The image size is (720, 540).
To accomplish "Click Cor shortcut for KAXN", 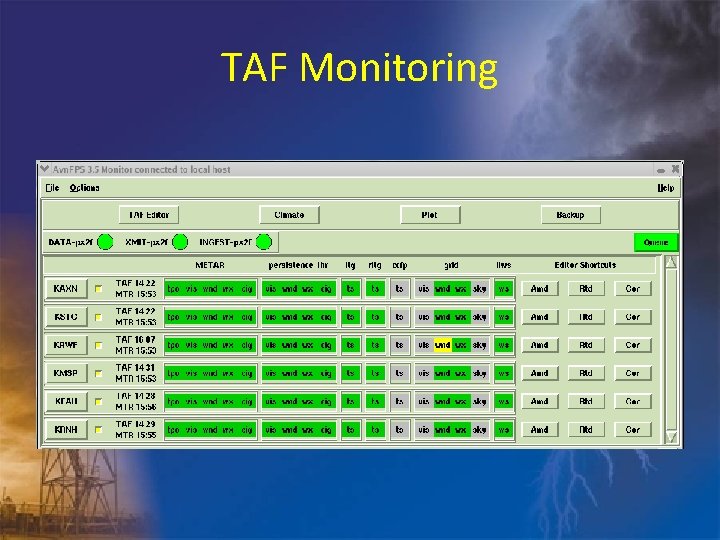I will point(633,289).
